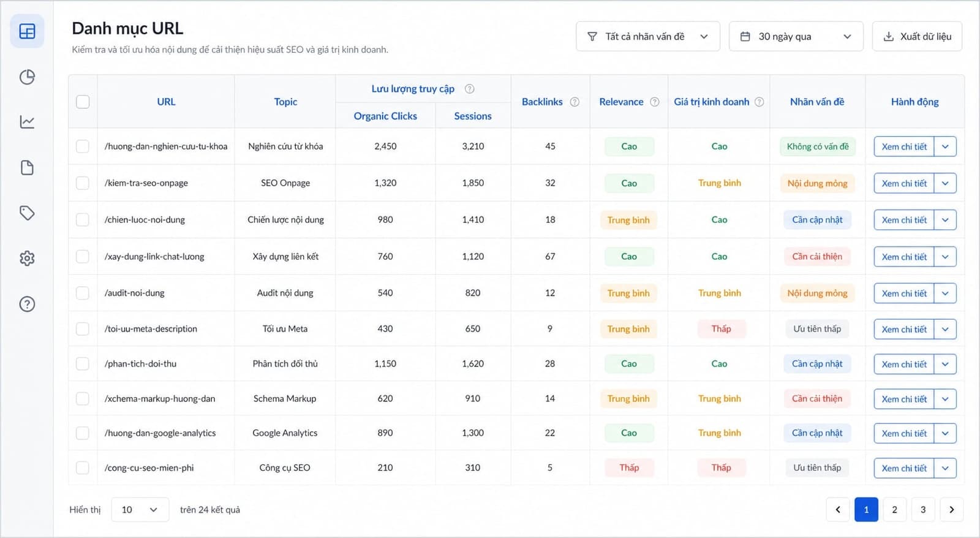Open the tag labels sidebar icon
This screenshot has width=980, height=538.
27,213
